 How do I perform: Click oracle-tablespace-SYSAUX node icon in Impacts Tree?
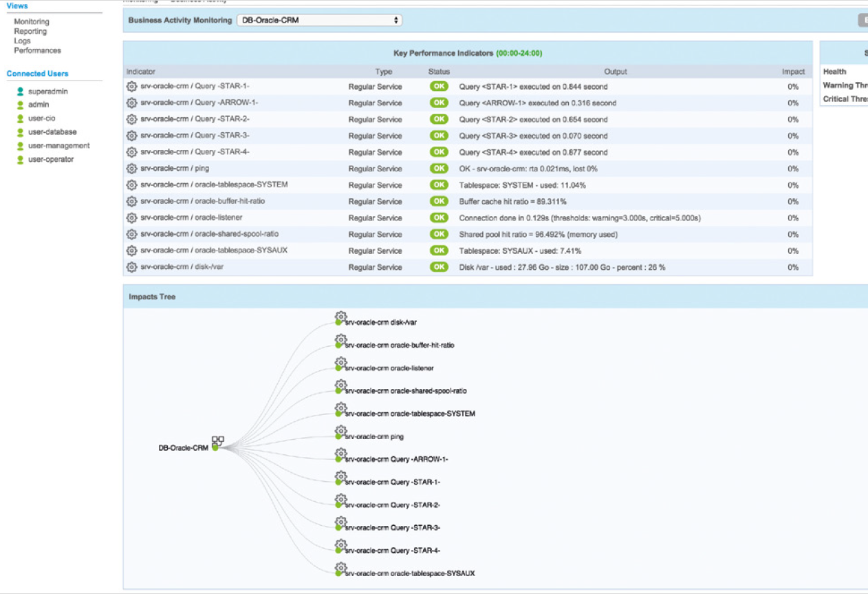(x=340, y=569)
